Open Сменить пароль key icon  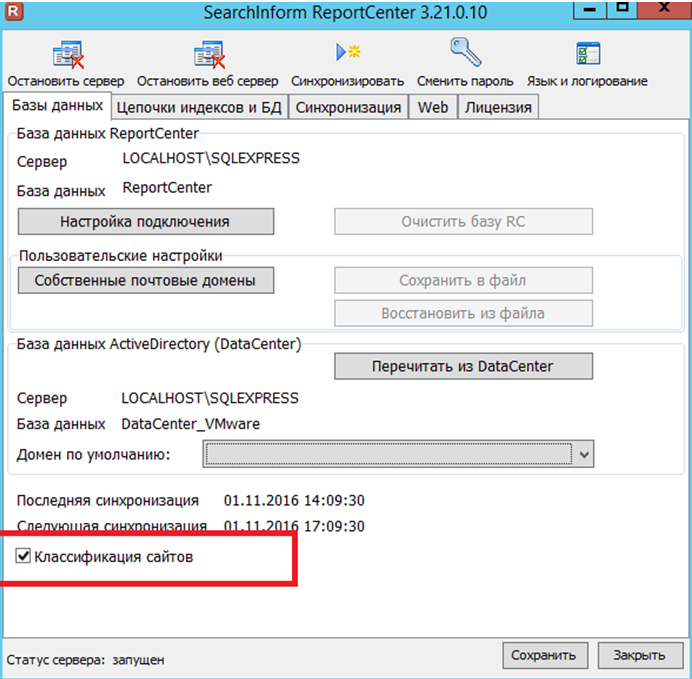pyautogui.click(x=466, y=52)
